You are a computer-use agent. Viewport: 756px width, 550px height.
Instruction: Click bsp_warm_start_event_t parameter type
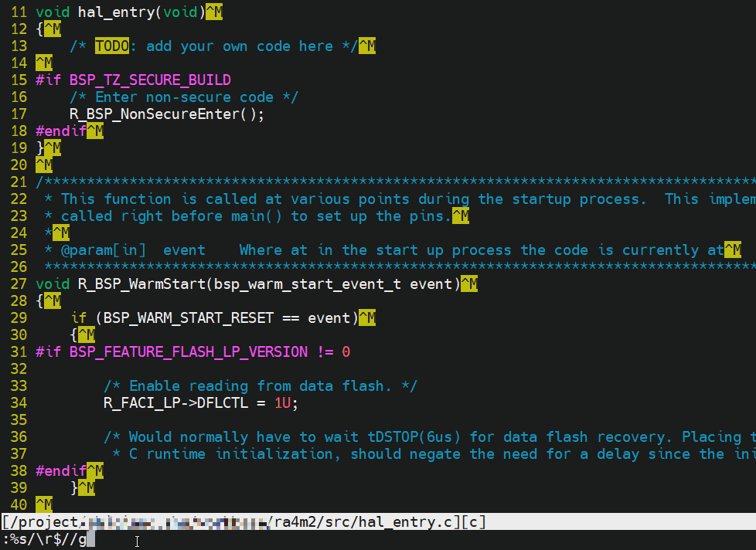click(307, 284)
